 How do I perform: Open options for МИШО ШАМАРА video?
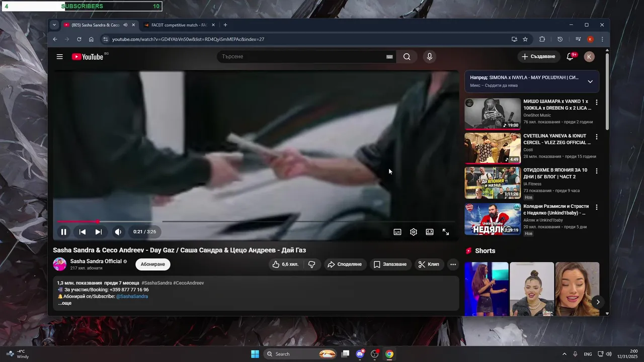(x=597, y=102)
